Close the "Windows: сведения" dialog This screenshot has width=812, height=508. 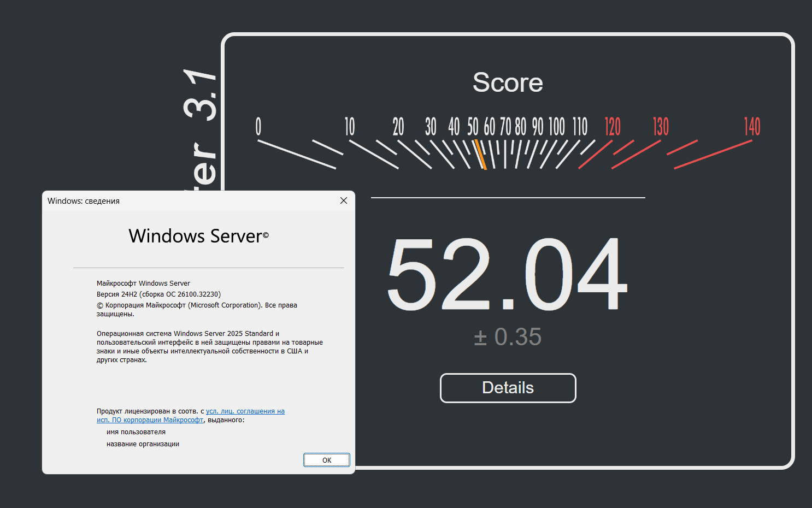point(344,200)
